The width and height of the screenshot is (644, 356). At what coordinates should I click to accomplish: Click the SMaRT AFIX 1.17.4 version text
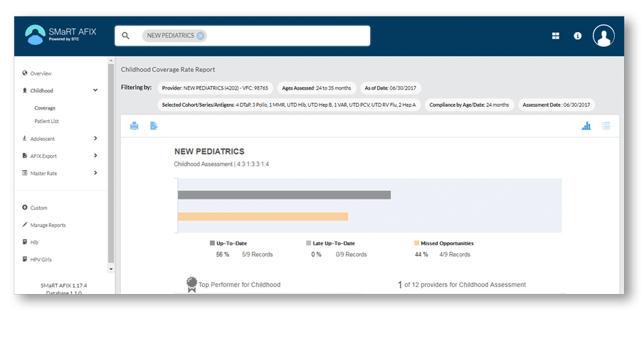[x=63, y=286]
